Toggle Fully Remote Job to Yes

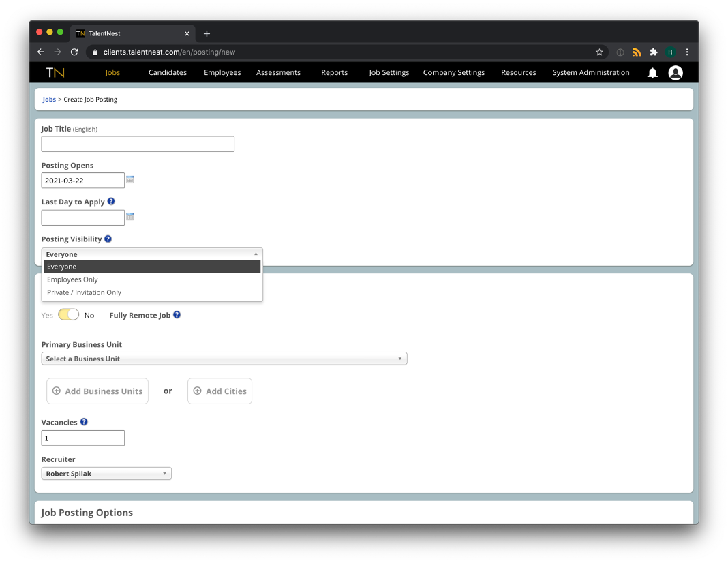point(69,314)
